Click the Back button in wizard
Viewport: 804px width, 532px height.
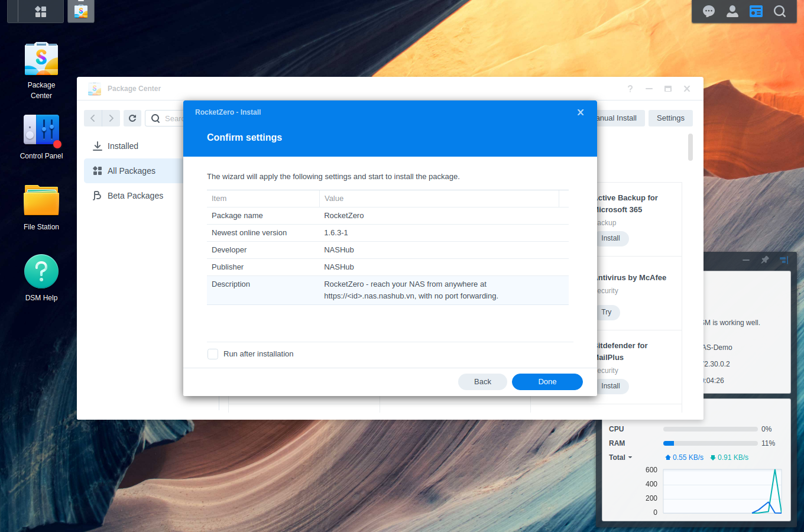pyautogui.click(x=482, y=382)
